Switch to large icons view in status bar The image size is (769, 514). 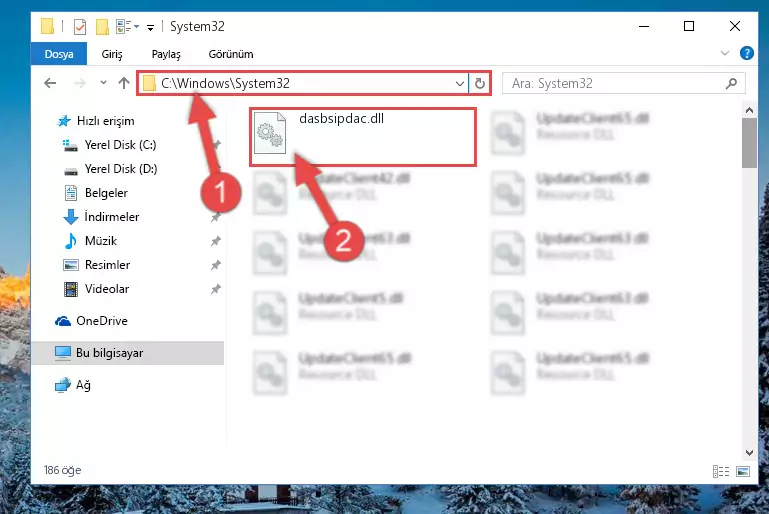tap(743, 471)
